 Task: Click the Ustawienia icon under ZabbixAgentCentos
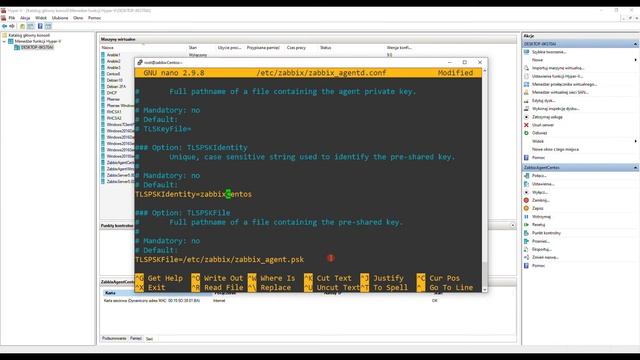tap(526, 184)
